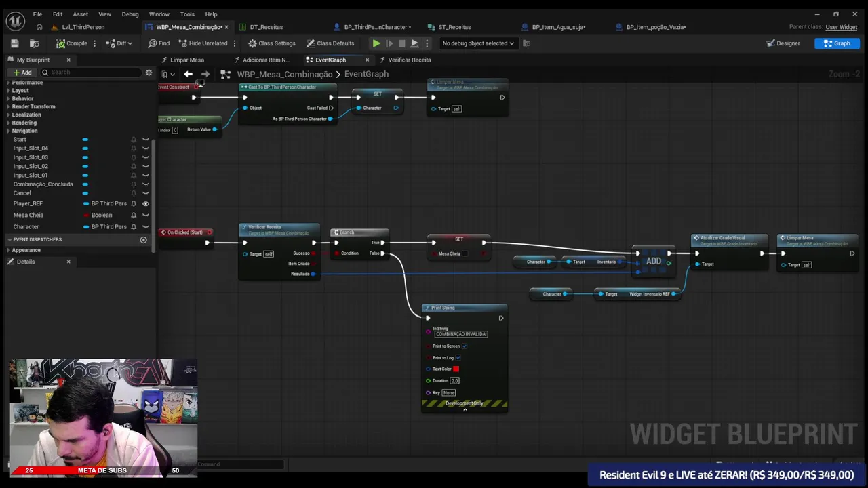Follow the User Widget parent class link
Image resolution: width=868 pixels, height=488 pixels.
(841, 27)
